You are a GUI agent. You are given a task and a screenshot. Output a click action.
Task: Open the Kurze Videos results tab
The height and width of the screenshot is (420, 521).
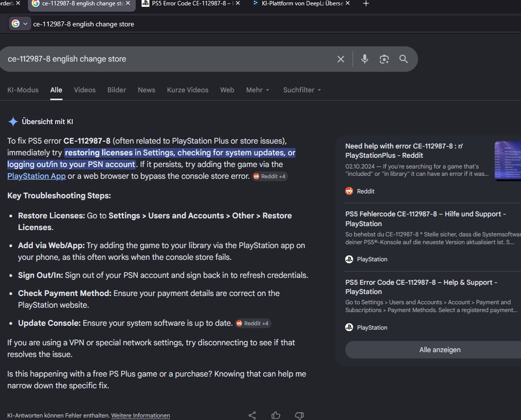click(188, 90)
